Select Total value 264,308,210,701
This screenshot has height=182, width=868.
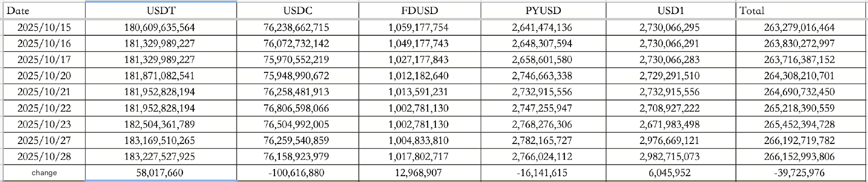(x=799, y=76)
